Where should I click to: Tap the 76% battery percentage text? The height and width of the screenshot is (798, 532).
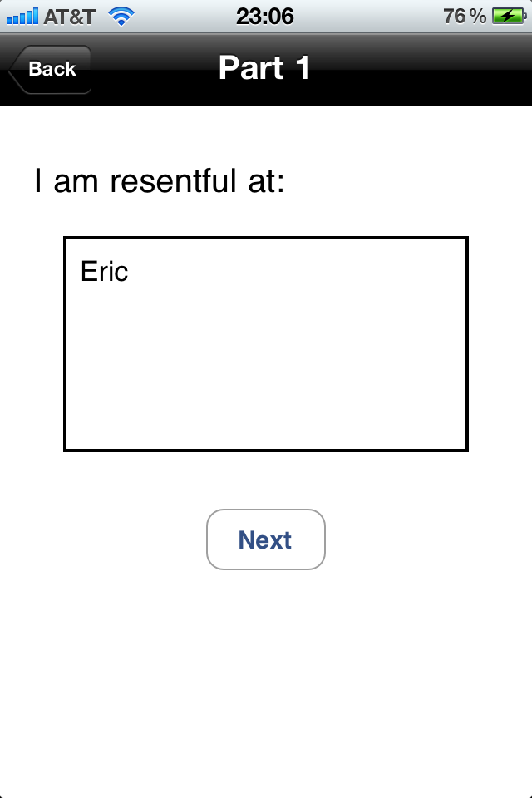click(x=465, y=16)
